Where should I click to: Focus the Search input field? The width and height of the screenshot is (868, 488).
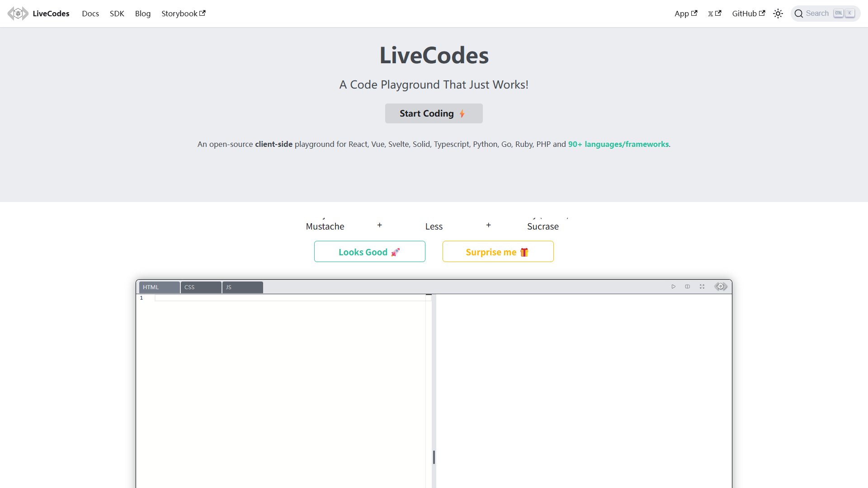pyautogui.click(x=826, y=14)
